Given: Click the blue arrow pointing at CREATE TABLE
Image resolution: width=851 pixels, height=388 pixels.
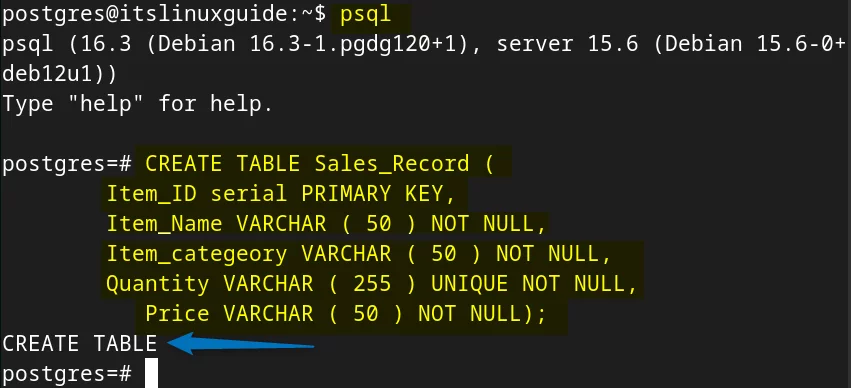Looking at the screenshot, I should point(240,344).
